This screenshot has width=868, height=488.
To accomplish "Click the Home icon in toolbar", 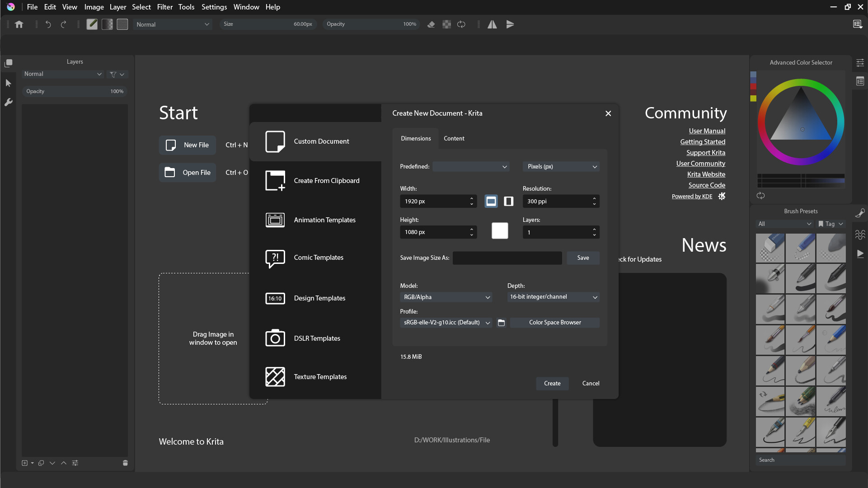I will [x=19, y=24].
